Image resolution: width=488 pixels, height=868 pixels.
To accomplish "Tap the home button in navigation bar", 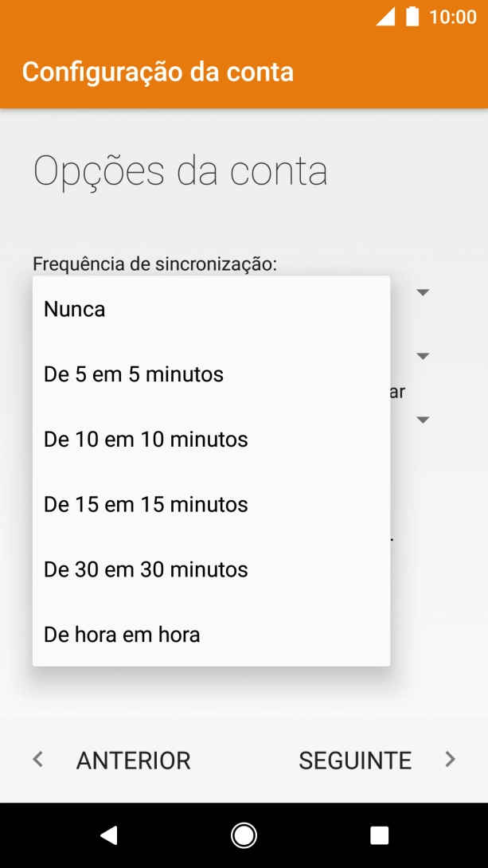I will pyautogui.click(x=244, y=835).
